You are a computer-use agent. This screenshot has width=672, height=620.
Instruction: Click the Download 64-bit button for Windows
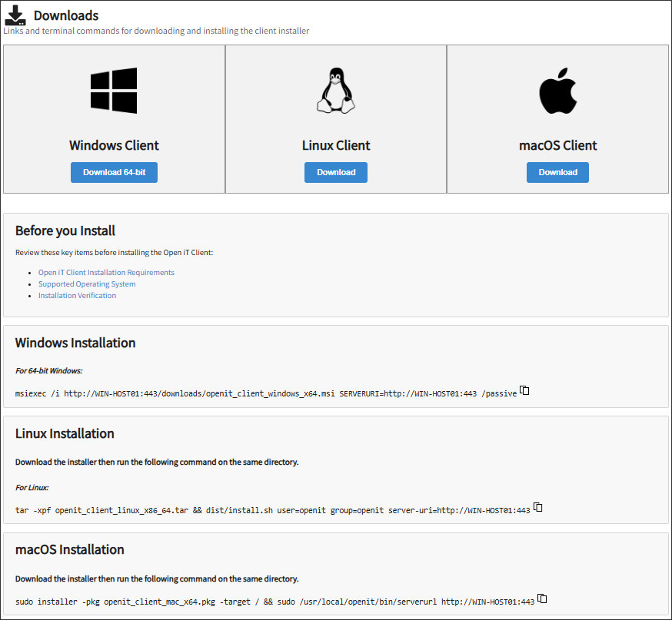point(114,172)
